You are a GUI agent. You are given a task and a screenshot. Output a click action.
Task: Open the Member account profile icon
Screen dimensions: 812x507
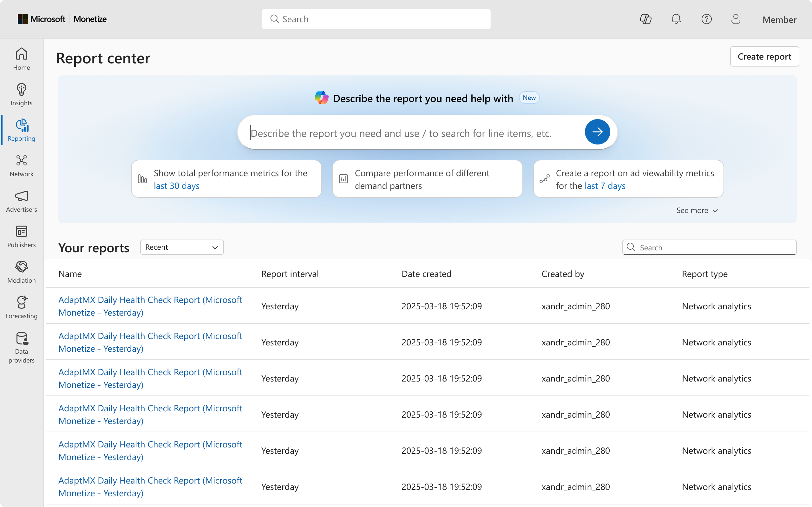point(736,19)
